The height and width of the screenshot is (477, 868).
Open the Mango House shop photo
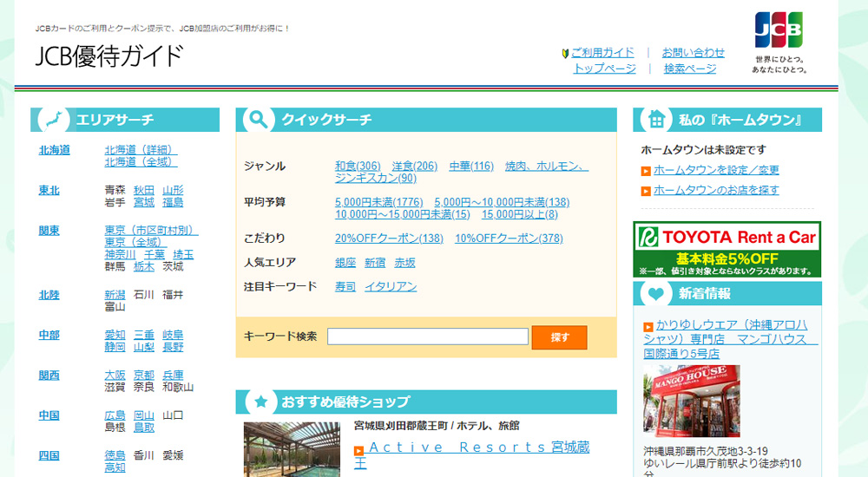(x=692, y=402)
